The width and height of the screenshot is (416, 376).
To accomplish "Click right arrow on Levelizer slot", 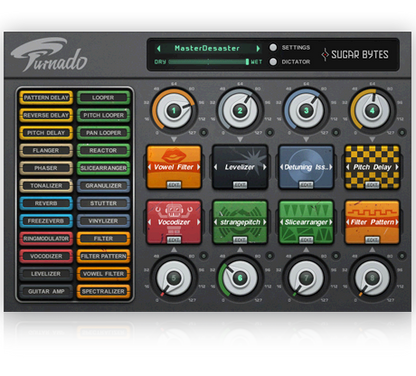I will click(x=265, y=167).
